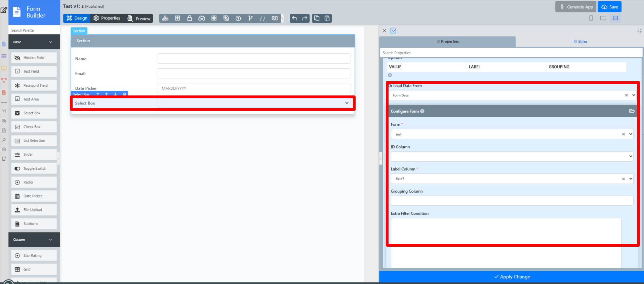Click the sitemap icon in the toolbar
Image resolution: width=644 pixels, height=284 pixels.
pos(165,18)
